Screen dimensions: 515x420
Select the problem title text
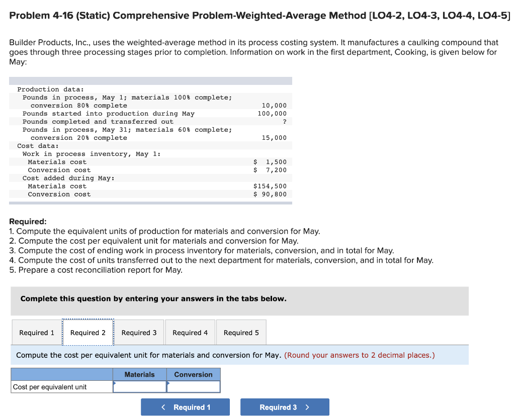click(x=260, y=15)
